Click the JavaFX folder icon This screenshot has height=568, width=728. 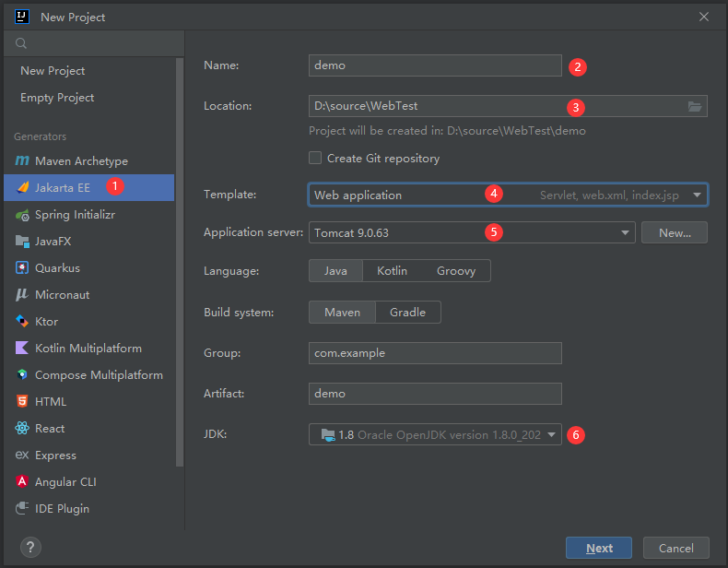[22, 241]
